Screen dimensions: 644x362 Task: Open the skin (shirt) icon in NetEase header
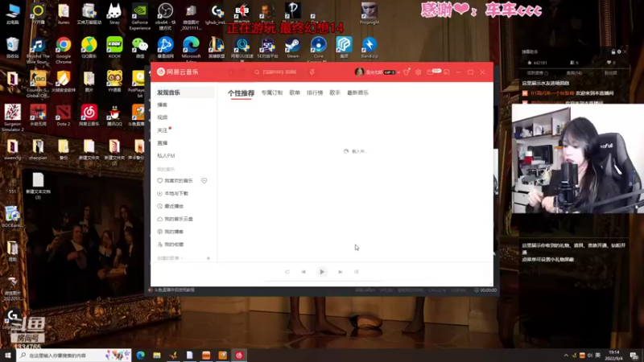[x=407, y=72]
